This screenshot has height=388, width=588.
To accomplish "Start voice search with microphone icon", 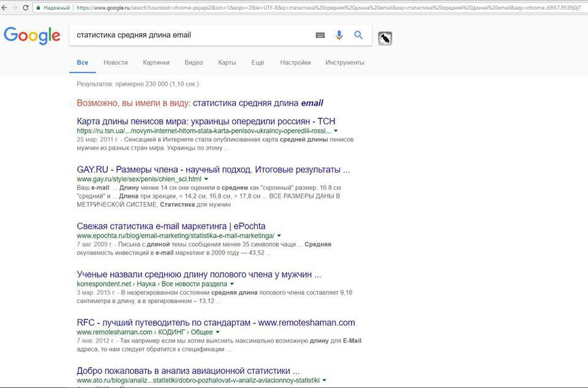I will click(x=339, y=35).
